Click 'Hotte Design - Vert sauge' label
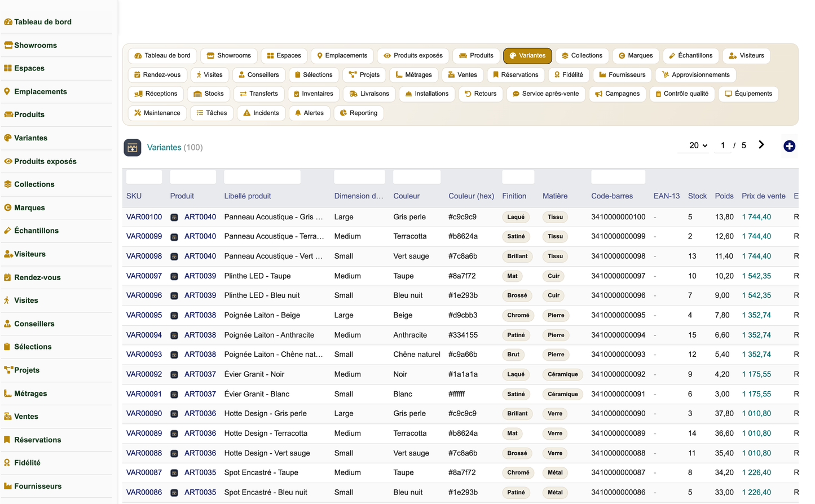The width and height of the screenshot is (815, 504). click(x=267, y=453)
